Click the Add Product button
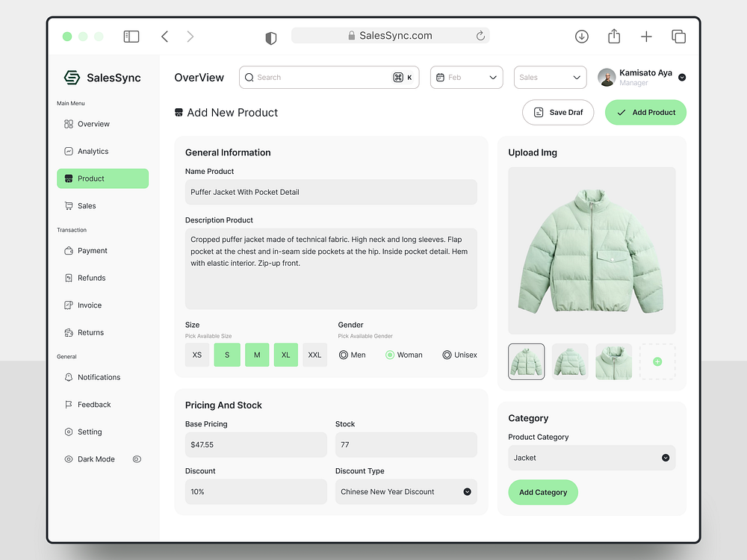747x560 pixels. click(x=645, y=112)
